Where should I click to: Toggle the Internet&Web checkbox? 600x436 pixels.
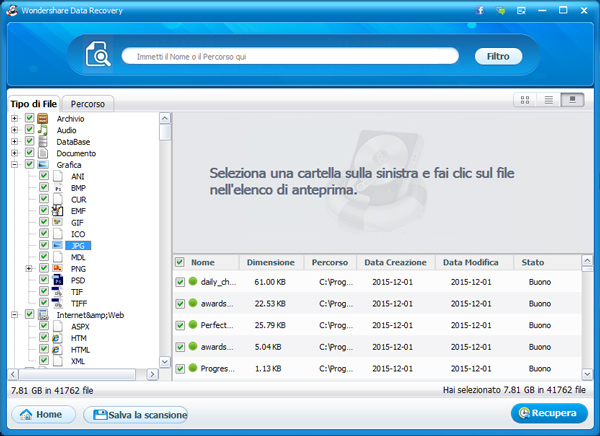29,314
